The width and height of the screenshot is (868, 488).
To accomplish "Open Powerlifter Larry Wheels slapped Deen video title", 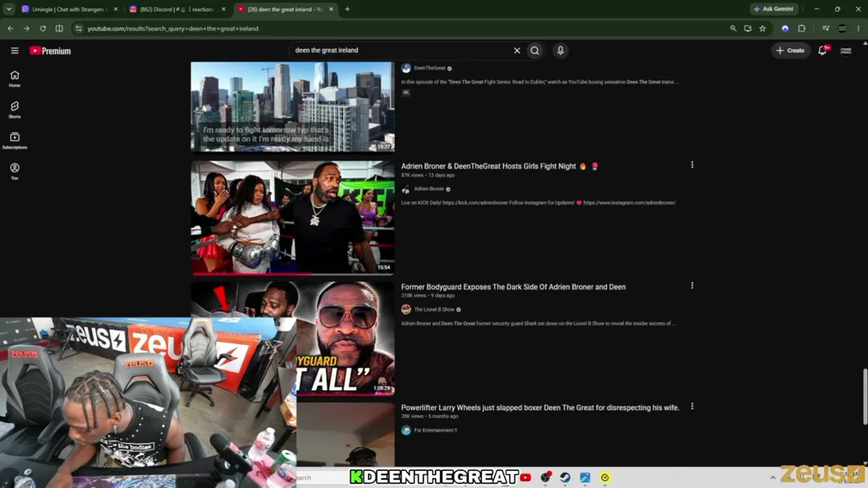I will click(x=540, y=407).
